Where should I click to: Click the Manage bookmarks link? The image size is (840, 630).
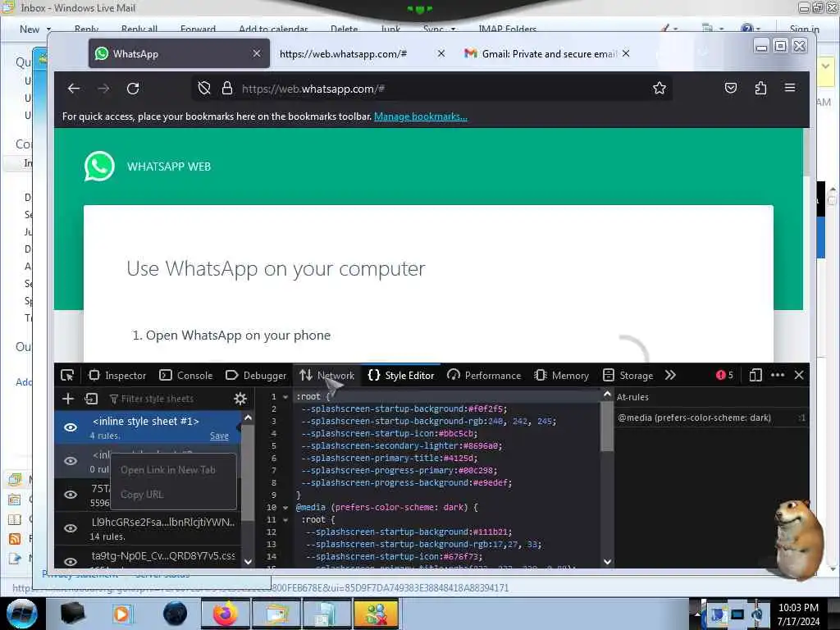[421, 116]
